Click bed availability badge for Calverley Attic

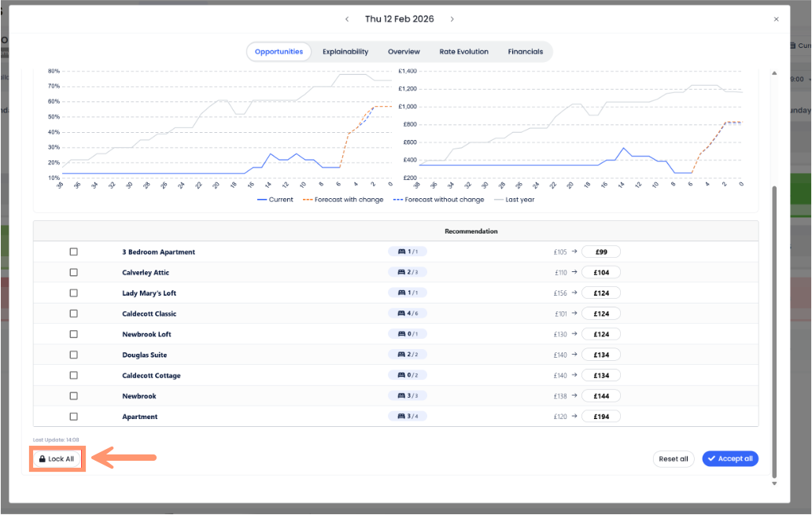pos(407,273)
